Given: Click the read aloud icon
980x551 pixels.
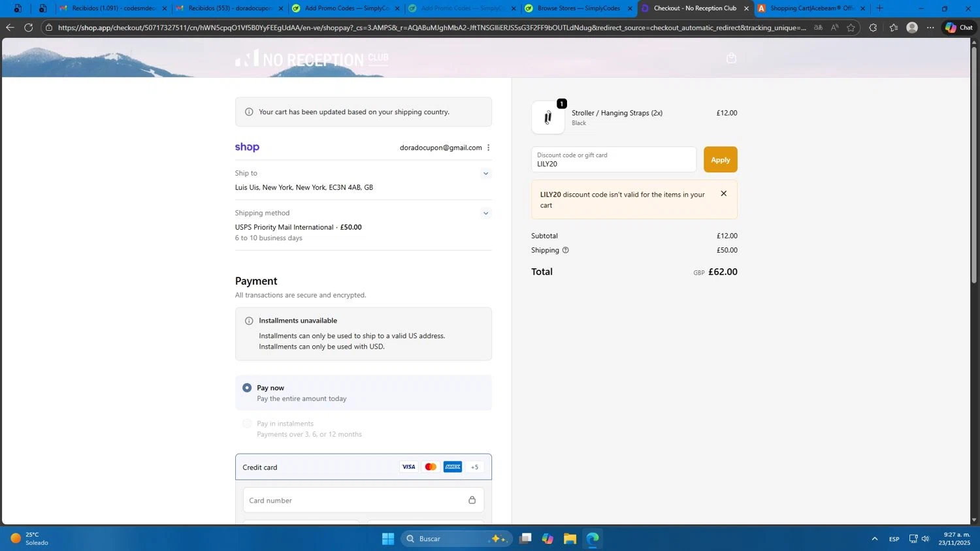Looking at the screenshot, I should [834, 27].
